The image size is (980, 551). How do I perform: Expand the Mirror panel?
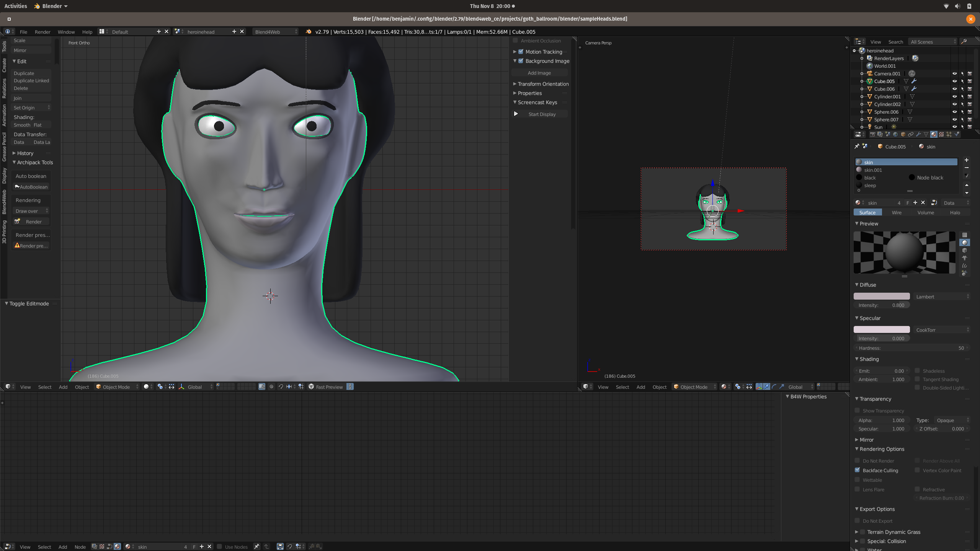(866, 440)
